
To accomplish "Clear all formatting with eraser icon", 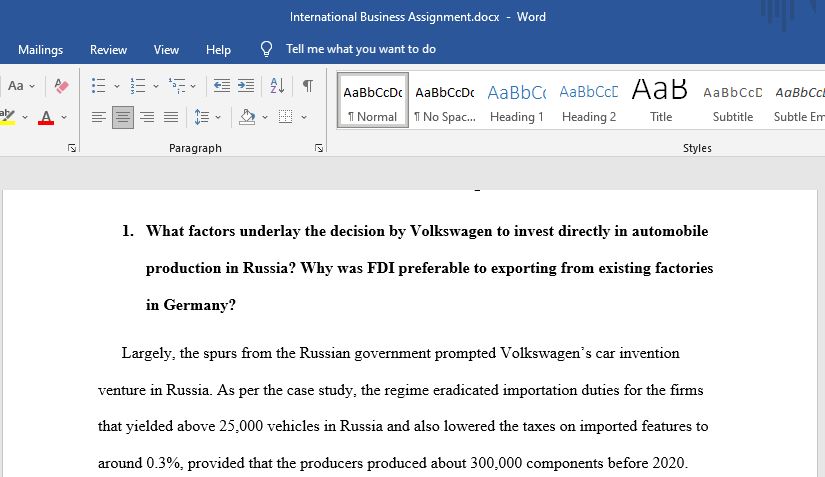I will (61, 85).
